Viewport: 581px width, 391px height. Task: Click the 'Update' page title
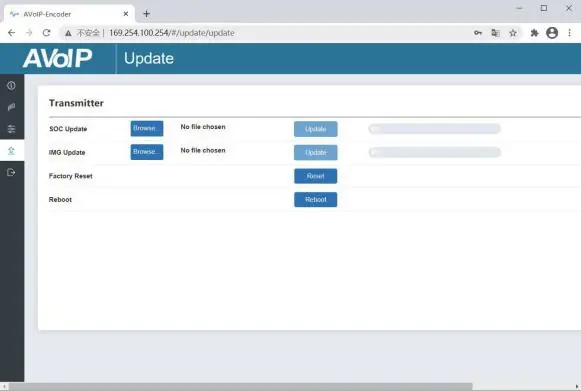click(x=149, y=59)
